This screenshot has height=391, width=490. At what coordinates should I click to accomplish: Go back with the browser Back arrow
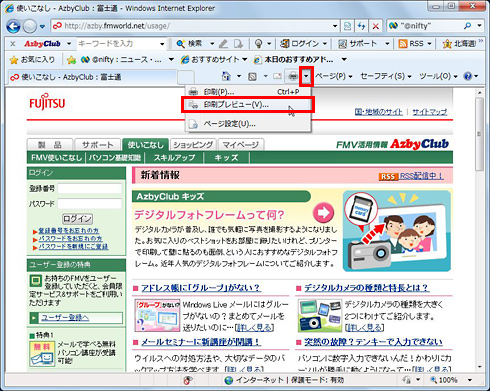(x=13, y=26)
